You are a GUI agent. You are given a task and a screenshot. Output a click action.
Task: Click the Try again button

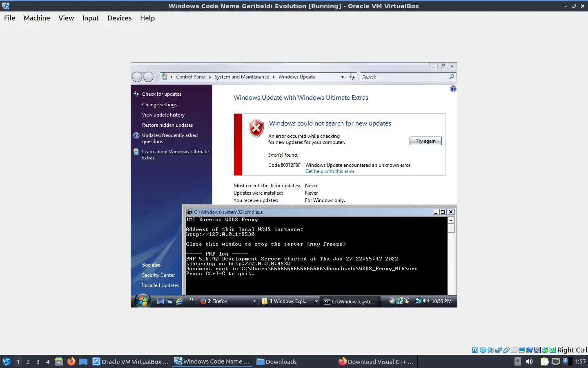click(425, 141)
